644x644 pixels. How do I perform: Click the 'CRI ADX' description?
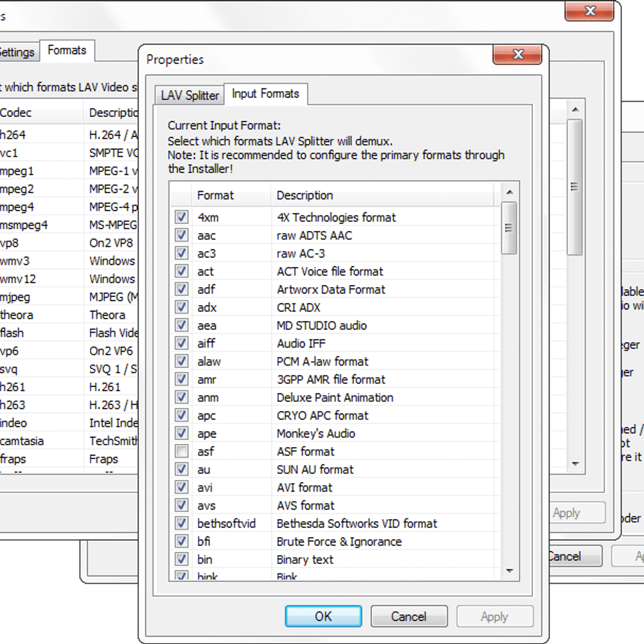pyautogui.click(x=298, y=308)
